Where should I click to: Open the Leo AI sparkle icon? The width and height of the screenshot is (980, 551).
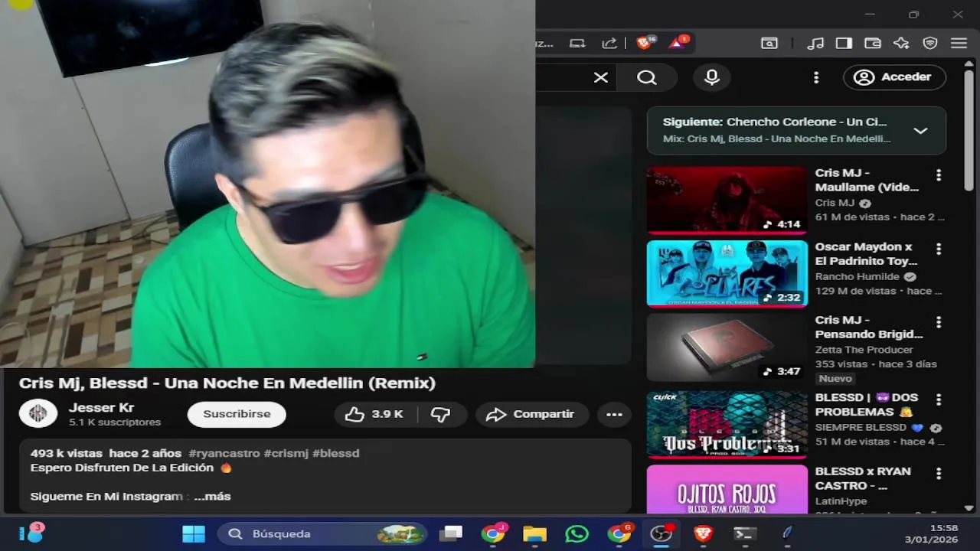[x=901, y=44]
